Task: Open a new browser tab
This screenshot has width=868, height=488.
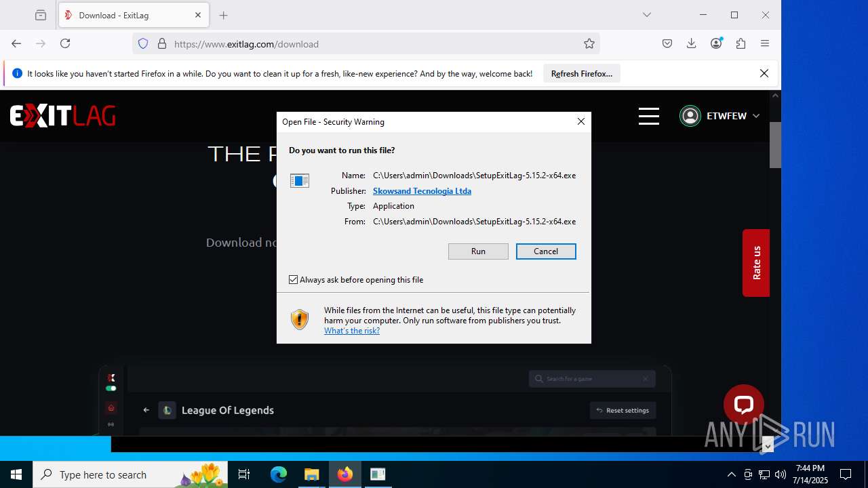Action: pyautogui.click(x=224, y=15)
